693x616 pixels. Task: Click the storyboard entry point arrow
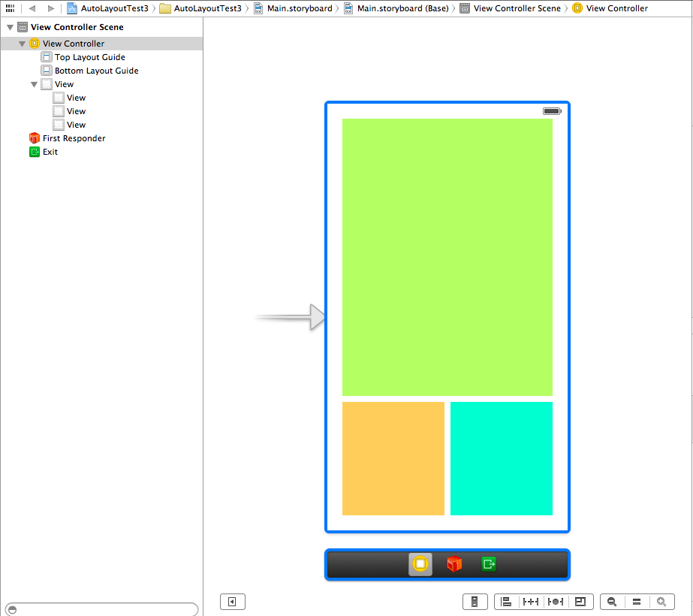[x=290, y=317]
